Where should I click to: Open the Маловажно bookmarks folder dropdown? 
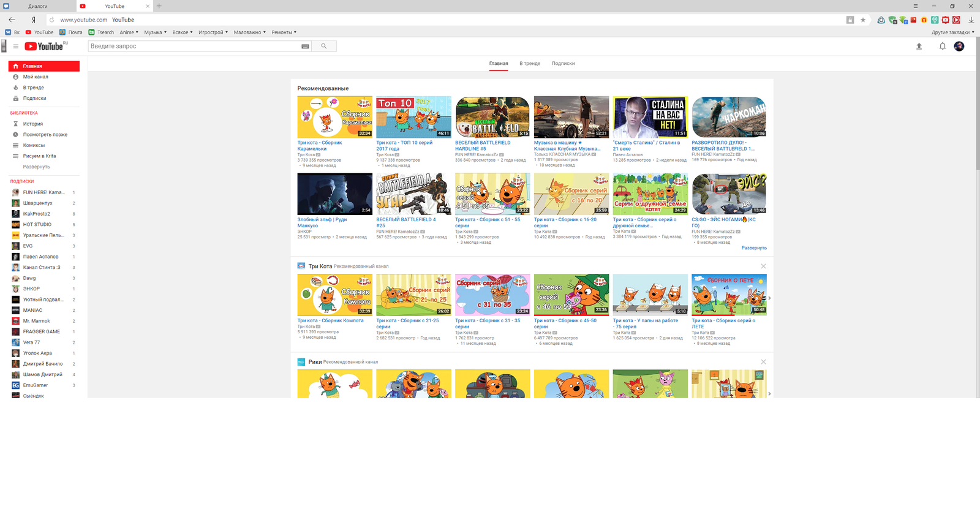click(x=250, y=32)
